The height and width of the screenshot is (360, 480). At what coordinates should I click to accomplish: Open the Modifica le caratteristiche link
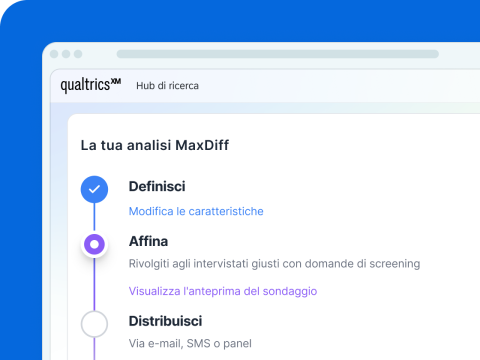click(x=196, y=211)
